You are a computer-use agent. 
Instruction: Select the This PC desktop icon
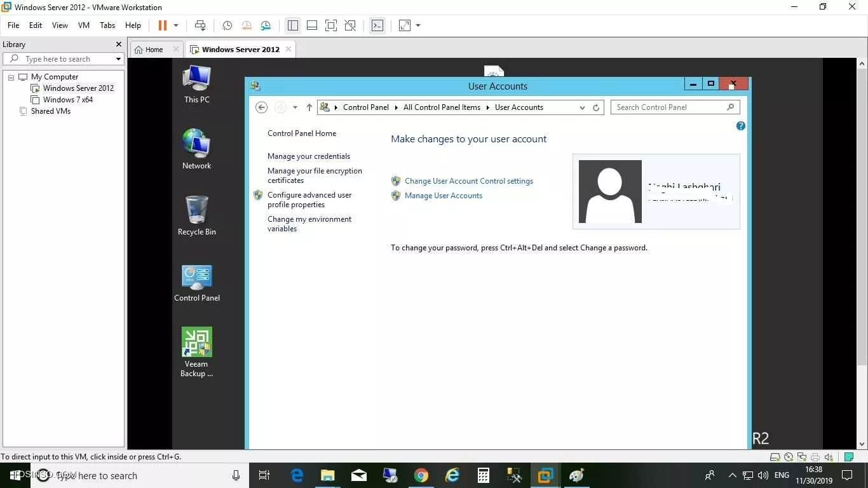point(197,84)
